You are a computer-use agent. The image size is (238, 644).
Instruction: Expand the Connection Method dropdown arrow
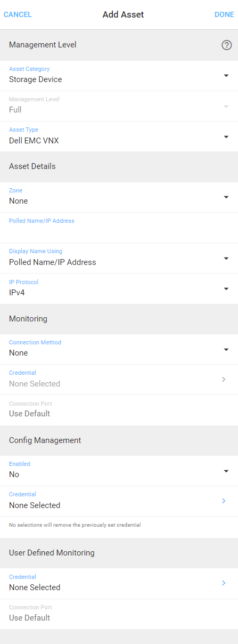[226, 349]
